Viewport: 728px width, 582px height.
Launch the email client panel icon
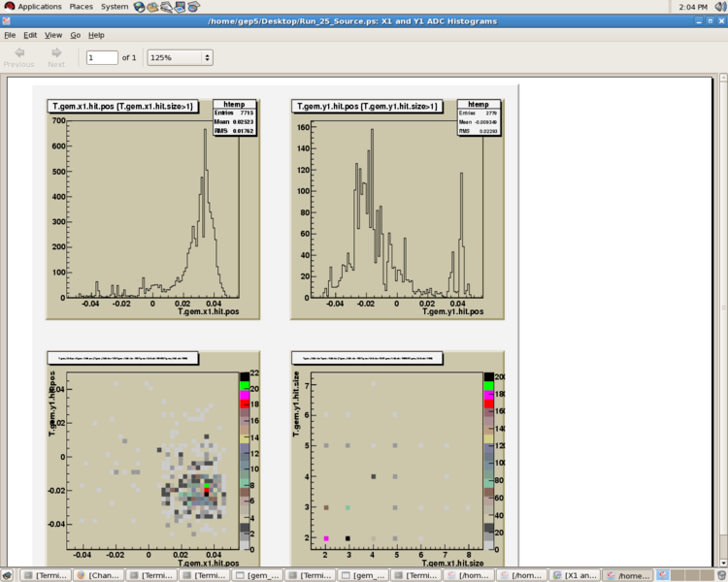pyautogui.click(x=152, y=7)
